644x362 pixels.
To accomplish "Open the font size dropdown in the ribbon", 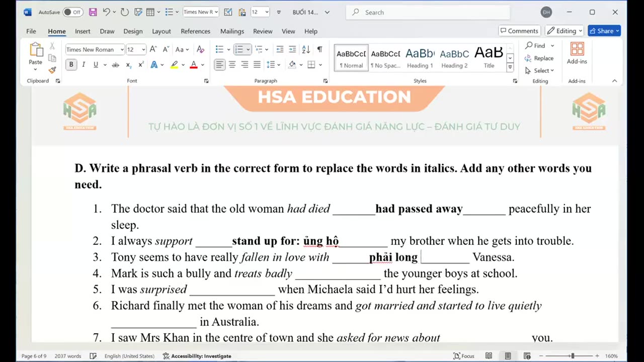I will pyautogui.click(x=143, y=50).
